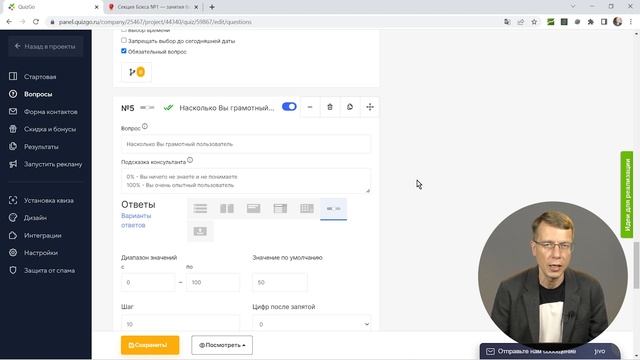Click the move handle for question №5
640x360 pixels.
(x=370, y=107)
